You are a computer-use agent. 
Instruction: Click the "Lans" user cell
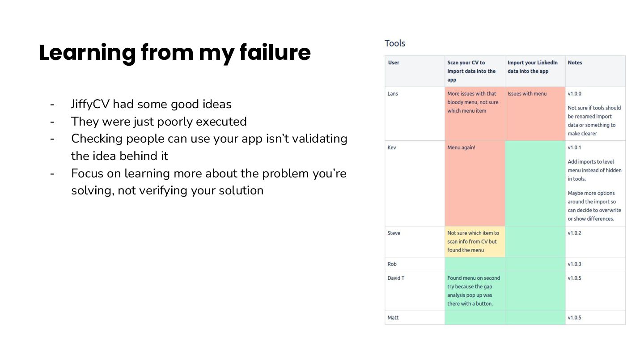pos(393,94)
